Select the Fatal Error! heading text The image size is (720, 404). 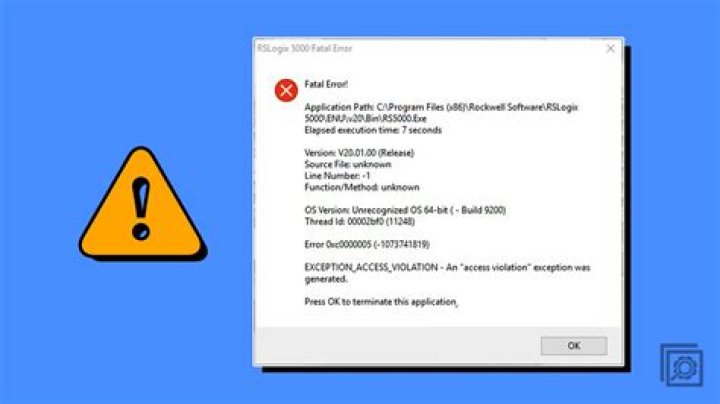tap(326, 84)
